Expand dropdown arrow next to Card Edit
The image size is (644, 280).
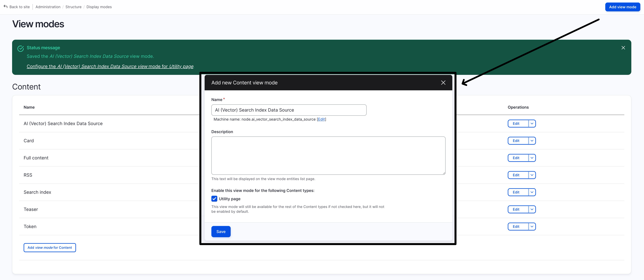(x=532, y=141)
